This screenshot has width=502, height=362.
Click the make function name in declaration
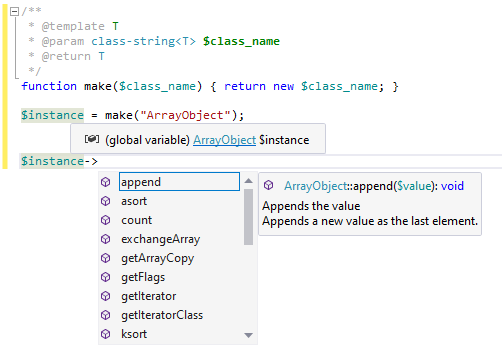[x=98, y=86]
